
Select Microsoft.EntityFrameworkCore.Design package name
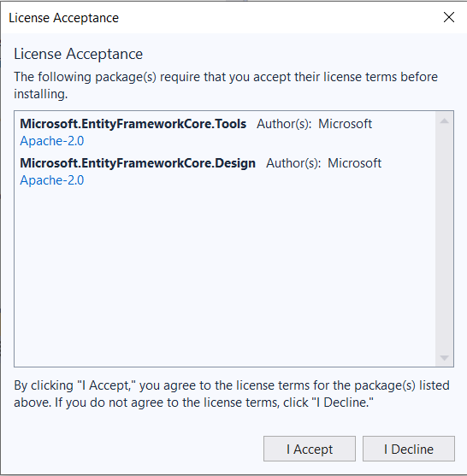click(138, 163)
